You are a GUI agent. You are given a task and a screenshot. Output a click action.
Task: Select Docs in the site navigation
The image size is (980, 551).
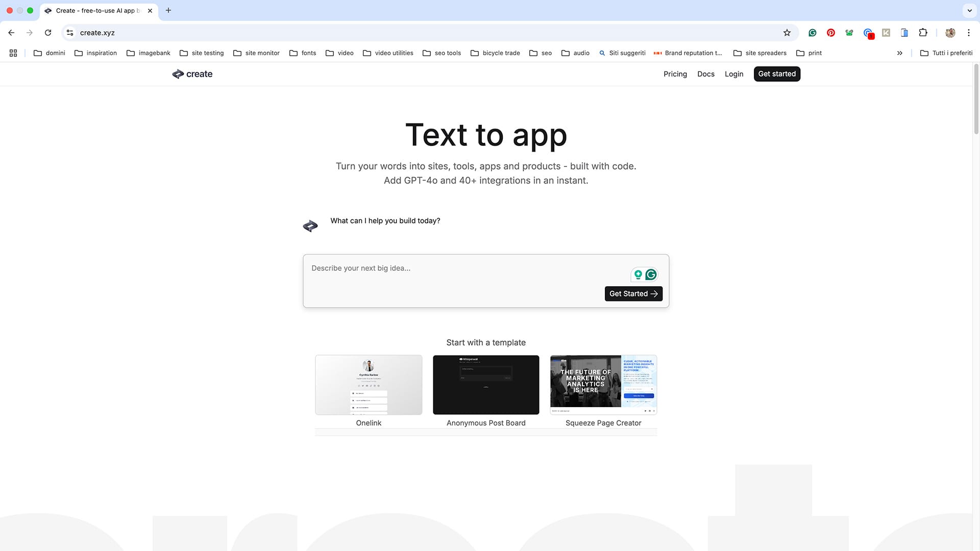coord(706,74)
